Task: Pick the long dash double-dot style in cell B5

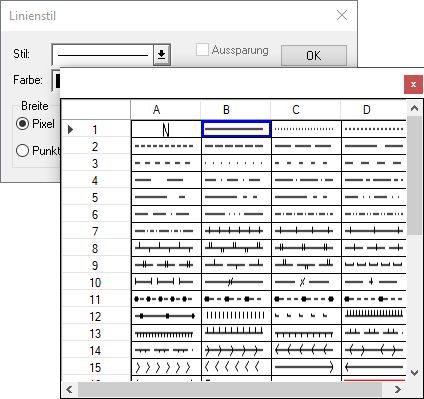Action: 236,197
